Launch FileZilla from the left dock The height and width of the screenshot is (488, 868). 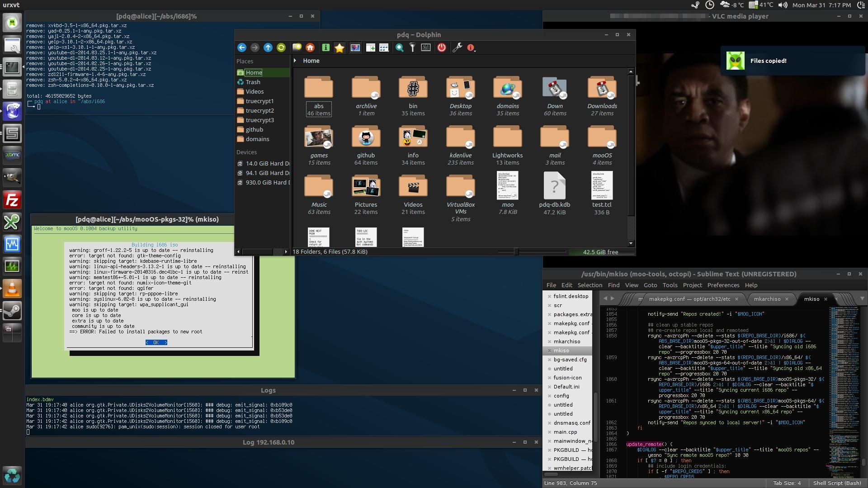tap(12, 200)
